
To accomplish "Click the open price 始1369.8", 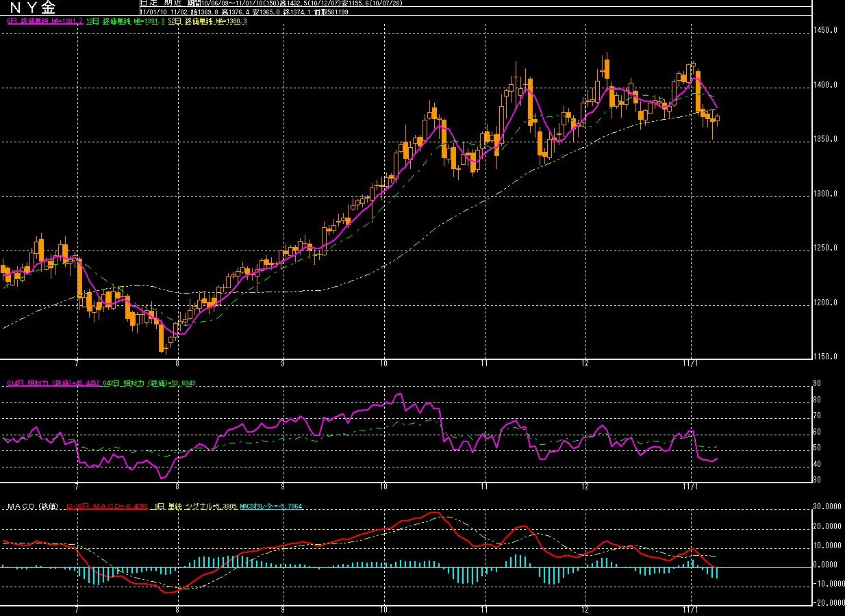I will [x=204, y=12].
